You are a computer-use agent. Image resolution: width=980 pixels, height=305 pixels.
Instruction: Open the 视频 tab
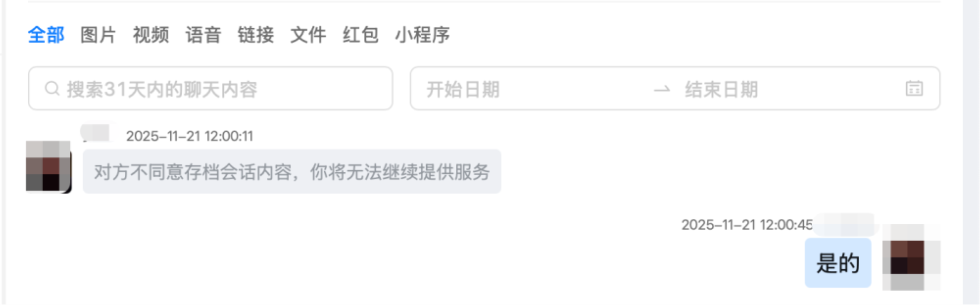[x=151, y=35]
